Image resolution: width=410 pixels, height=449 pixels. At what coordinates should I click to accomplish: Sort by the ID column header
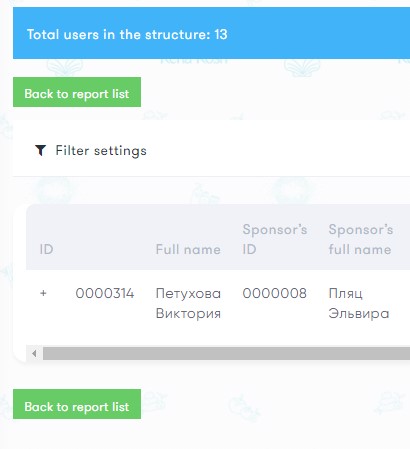(x=46, y=249)
